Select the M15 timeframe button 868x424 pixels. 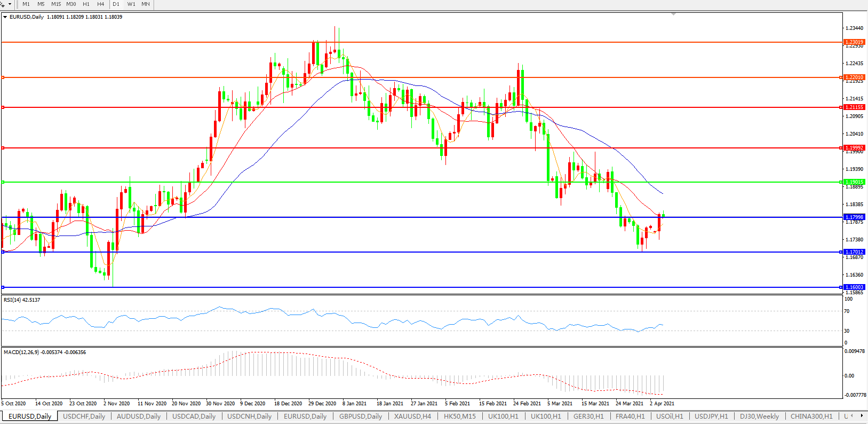click(56, 4)
